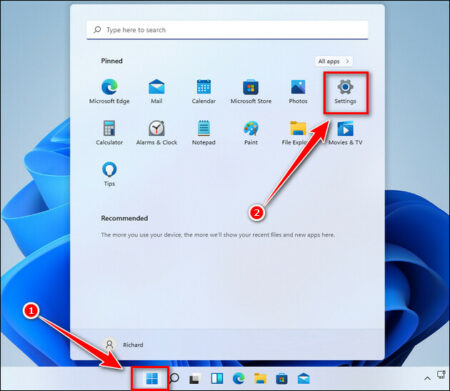Viewport: 450px width, 391px height.
Task: Open the system tray network/display icon
Action: [x=441, y=375]
